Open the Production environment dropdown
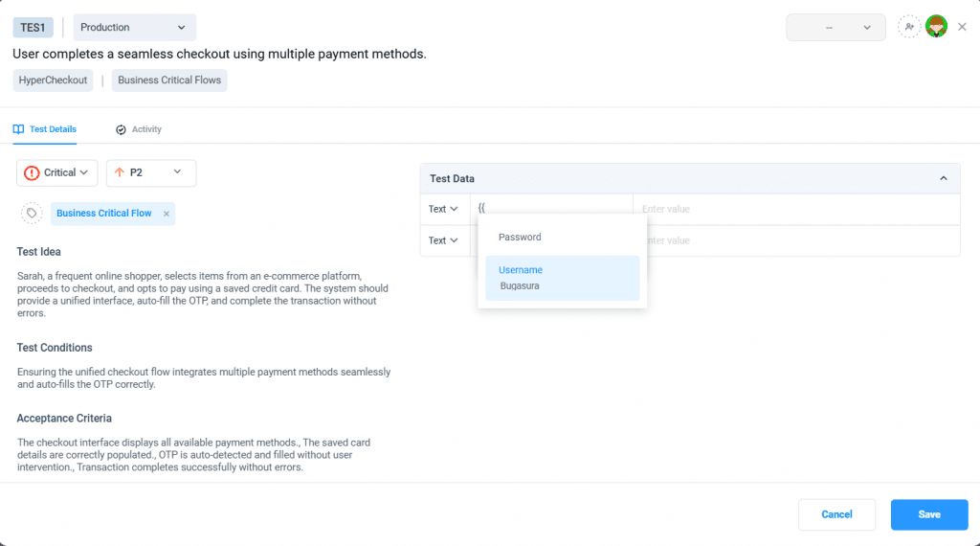The width and height of the screenshot is (980, 546). [134, 28]
